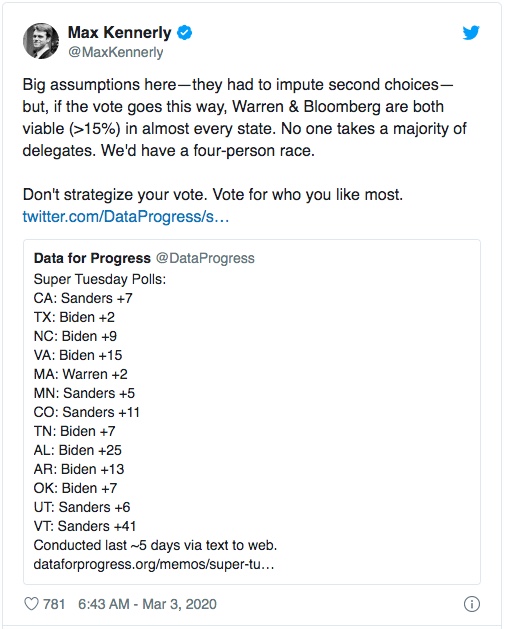Click the Twitter bird logo icon
505x629 pixels.
pyautogui.click(x=471, y=33)
